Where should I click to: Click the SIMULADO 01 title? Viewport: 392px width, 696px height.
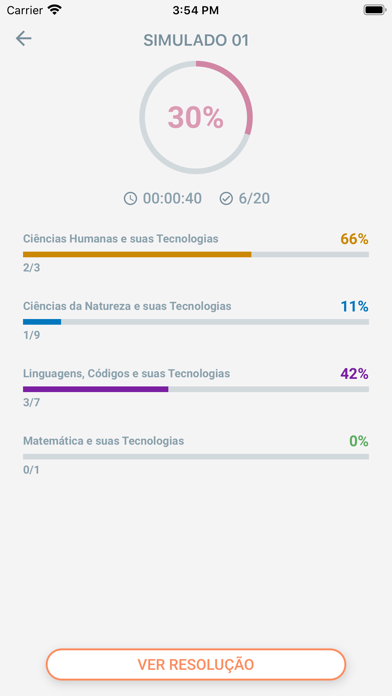pyautogui.click(x=196, y=40)
